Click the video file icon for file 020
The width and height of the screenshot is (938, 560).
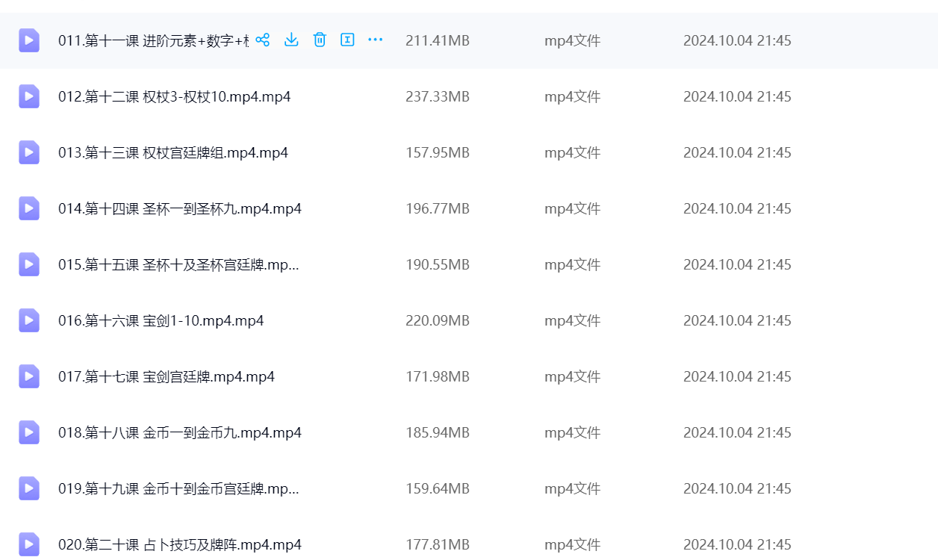pyautogui.click(x=29, y=544)
